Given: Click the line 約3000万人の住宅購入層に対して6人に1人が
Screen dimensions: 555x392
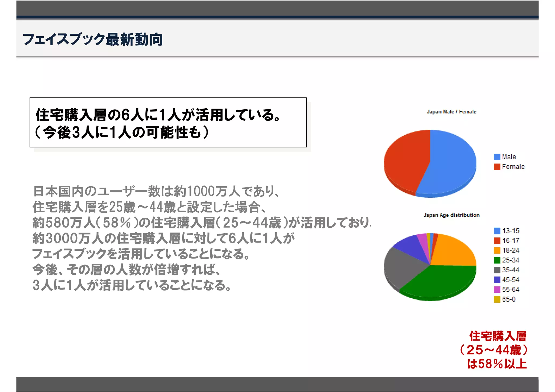Looking at the screenshot, I should [x=163, y=239].
